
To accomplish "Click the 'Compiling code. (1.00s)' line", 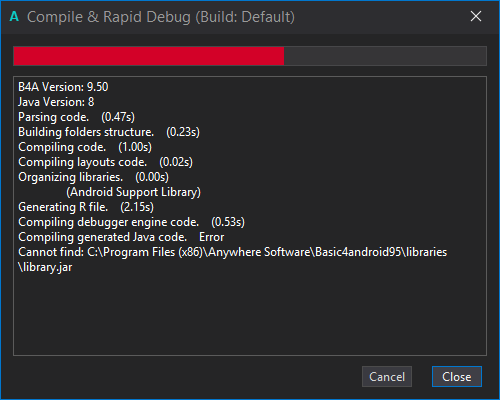I will (x=85, y=147).
